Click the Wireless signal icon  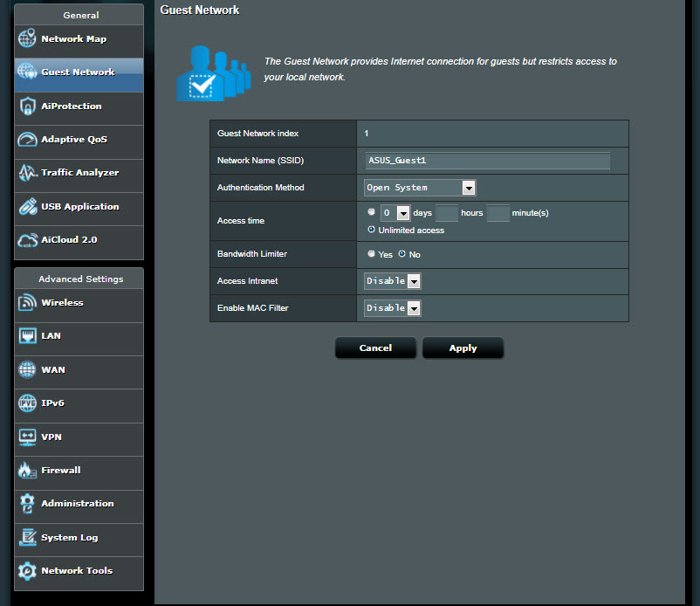coord(27,302)
